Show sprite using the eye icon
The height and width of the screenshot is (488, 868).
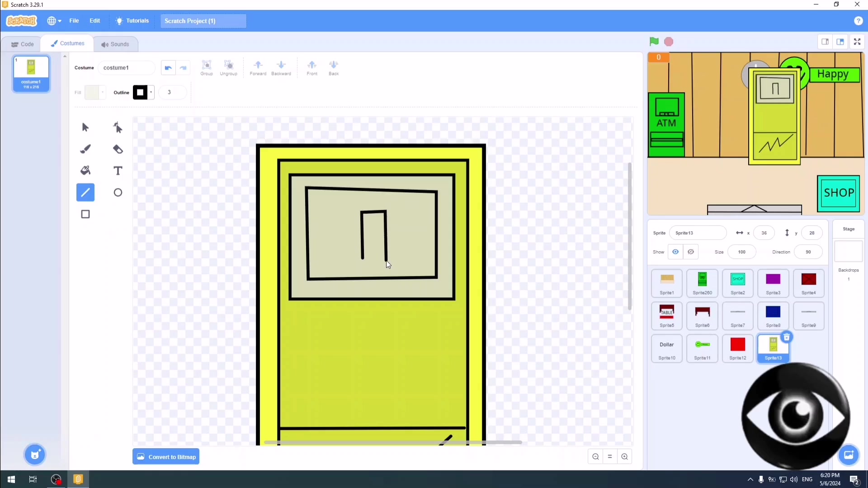675,252
